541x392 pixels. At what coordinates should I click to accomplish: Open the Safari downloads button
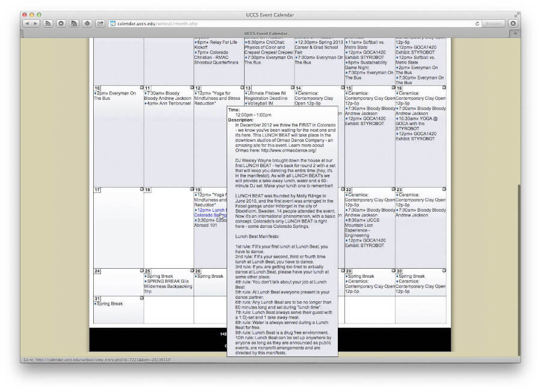[513, 24]
